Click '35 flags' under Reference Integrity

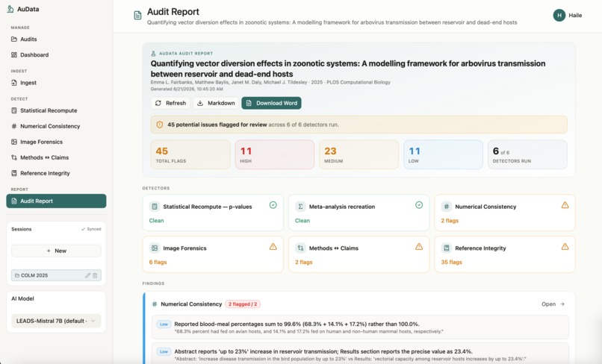coord(451,263)
